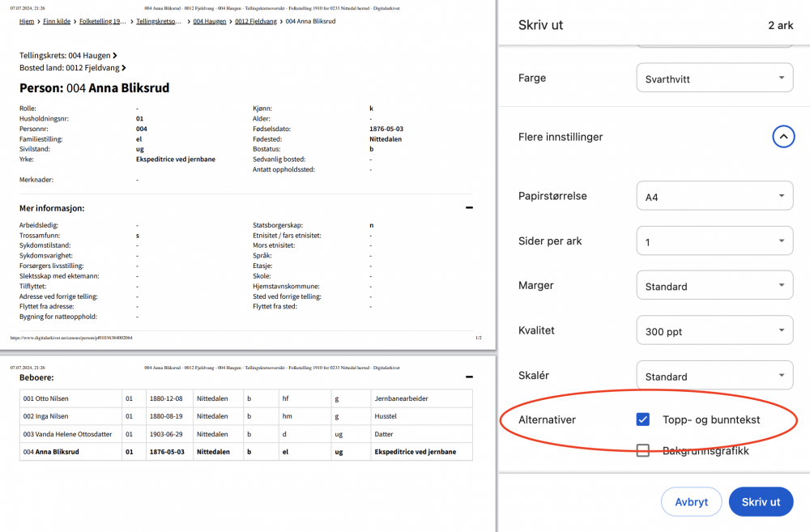Uncheck Topp- og bunntekst checkbox
This screenshot has width=810, height=532.
point(643,419)
